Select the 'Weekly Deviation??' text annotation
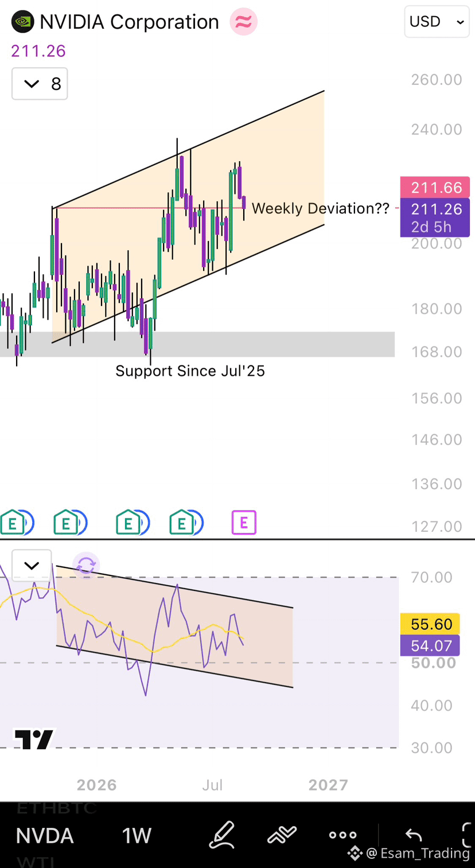475x868 pixels. (321, 208)
